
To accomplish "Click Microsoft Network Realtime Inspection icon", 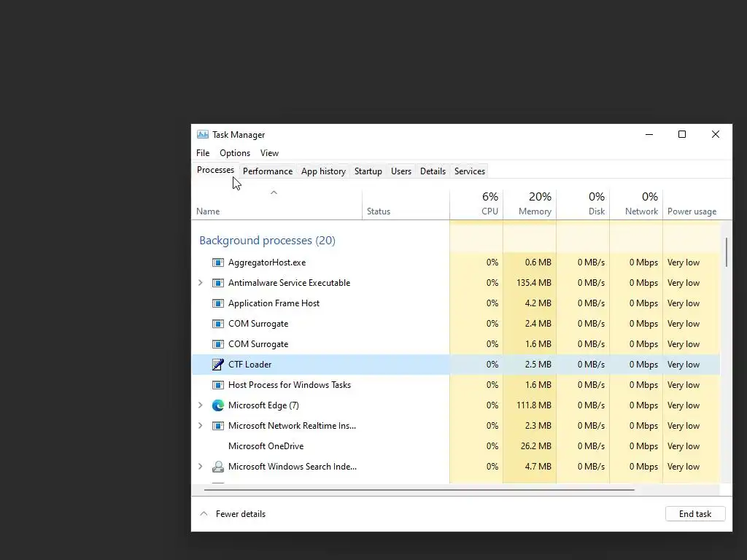I will (x=217, y=426).
